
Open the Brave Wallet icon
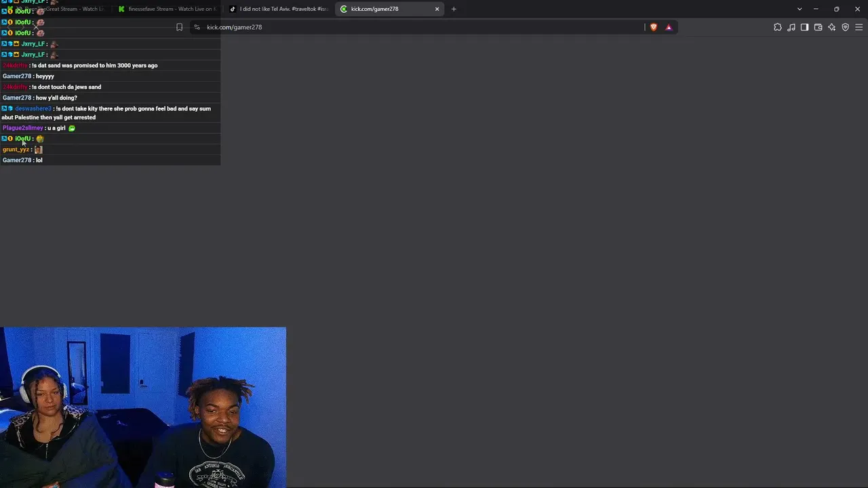(x=818, y=27)
